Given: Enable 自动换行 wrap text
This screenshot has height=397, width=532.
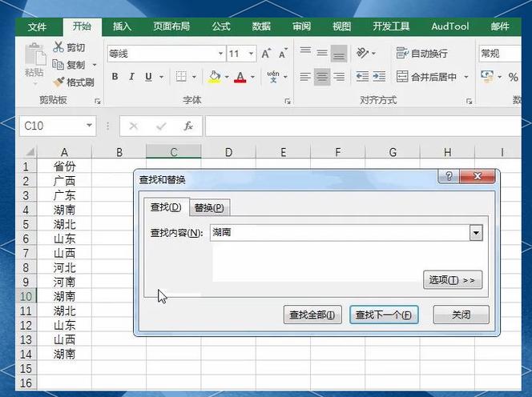Looking at the screenshot, I should tap(421, 54).
